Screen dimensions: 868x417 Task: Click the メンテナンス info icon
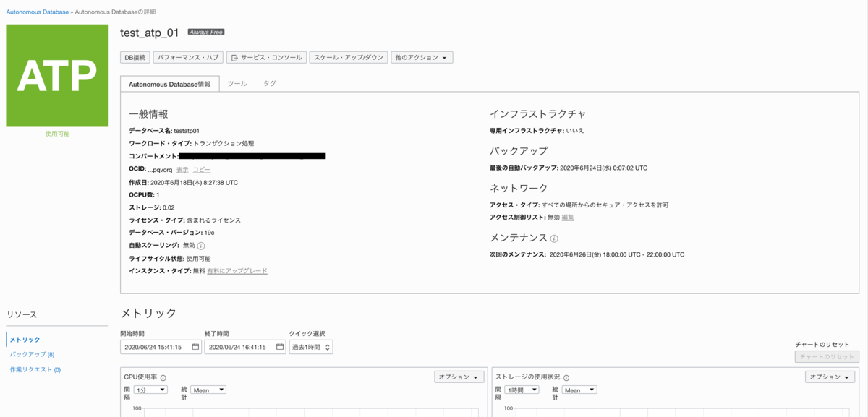[x=554, y=238]
